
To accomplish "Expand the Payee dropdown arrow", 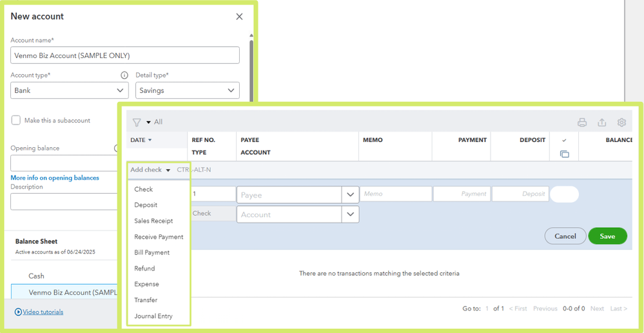I will tap(350, 195).
